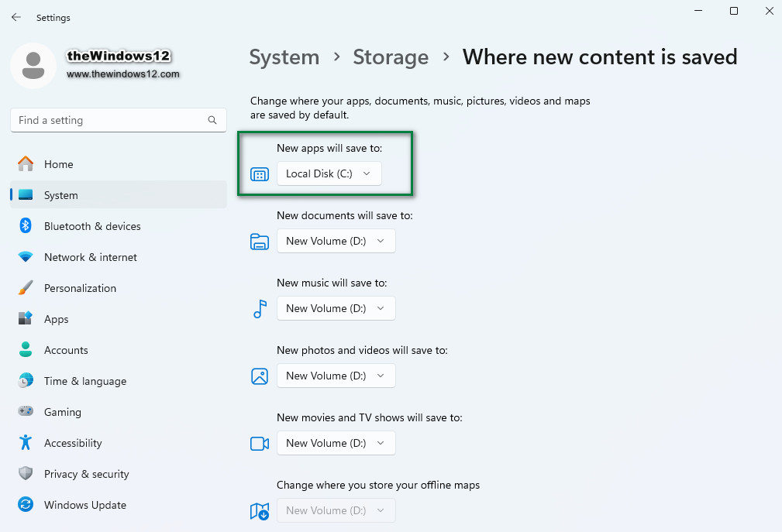The image size is (782, 532).
Task: Open the new apps Local Disk (C:) dropdown
Action: [x=329, y=173]
